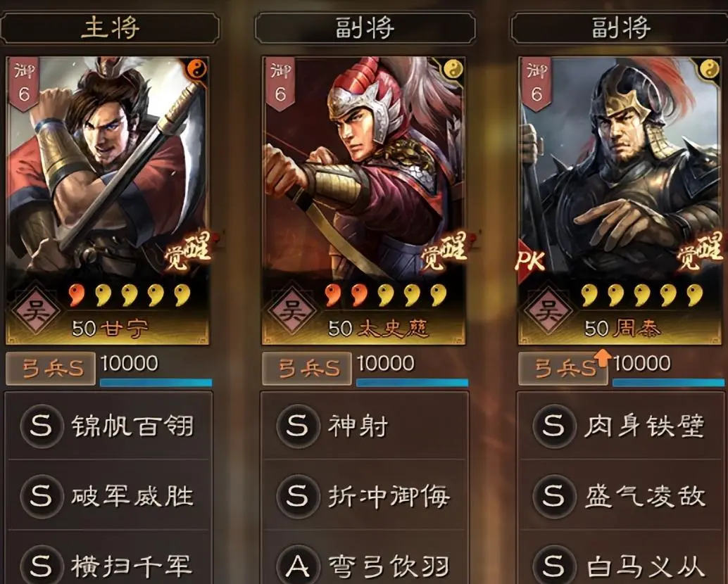Open the 神射 skill entry

coord(365,426)
